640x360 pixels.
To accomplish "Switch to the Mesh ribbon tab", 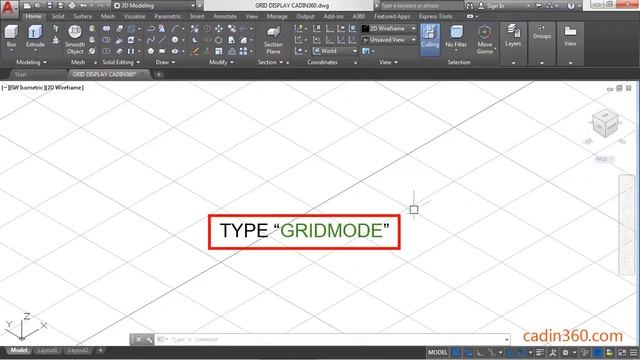I will (x=108, y=16).
